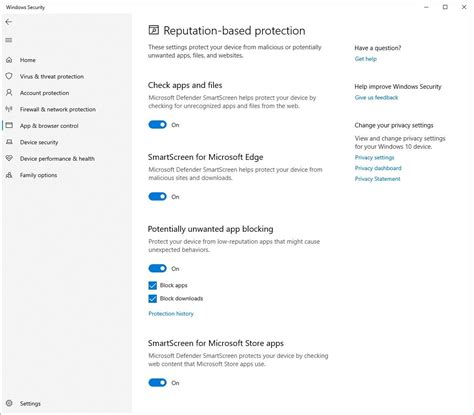Click the back arrow icon
This screenshot has width=474, height=415.
9,22
